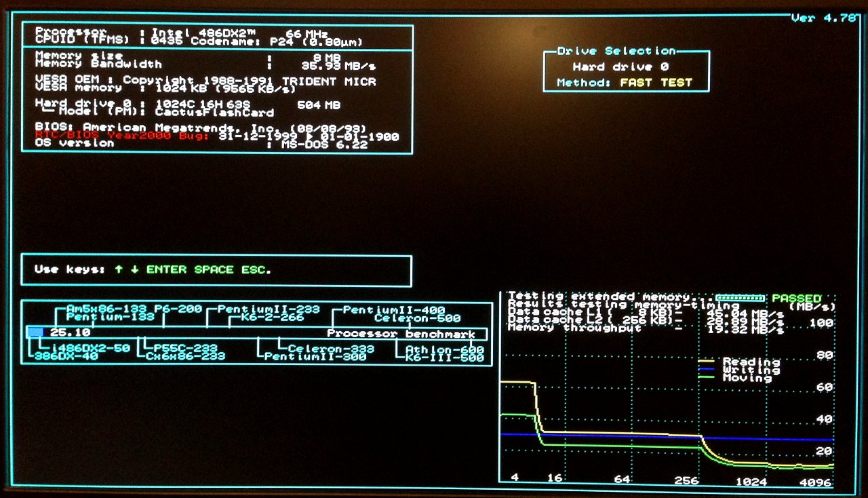The image size is (868, 498).
Task: Click the ESC. key hint
Action: coord(256,269)
